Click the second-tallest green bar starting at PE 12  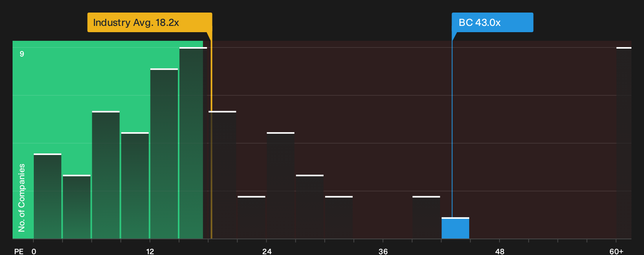pos(164,153)
